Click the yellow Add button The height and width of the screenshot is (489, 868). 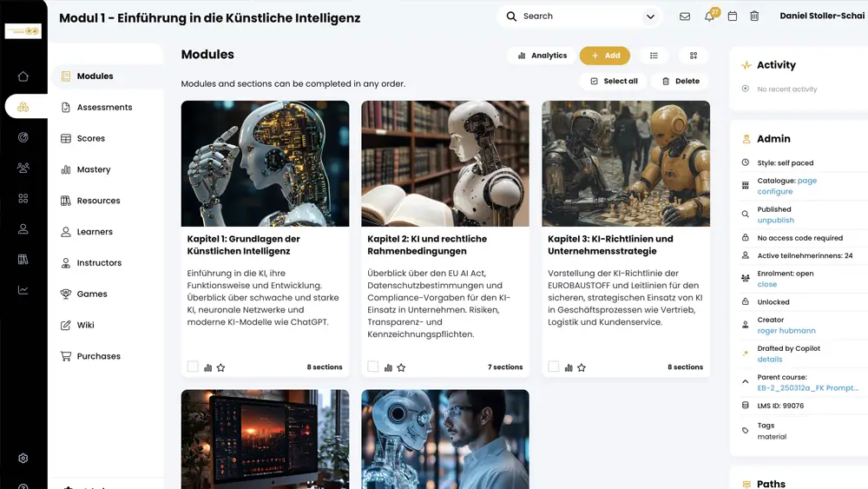click(x=604, y=56)
